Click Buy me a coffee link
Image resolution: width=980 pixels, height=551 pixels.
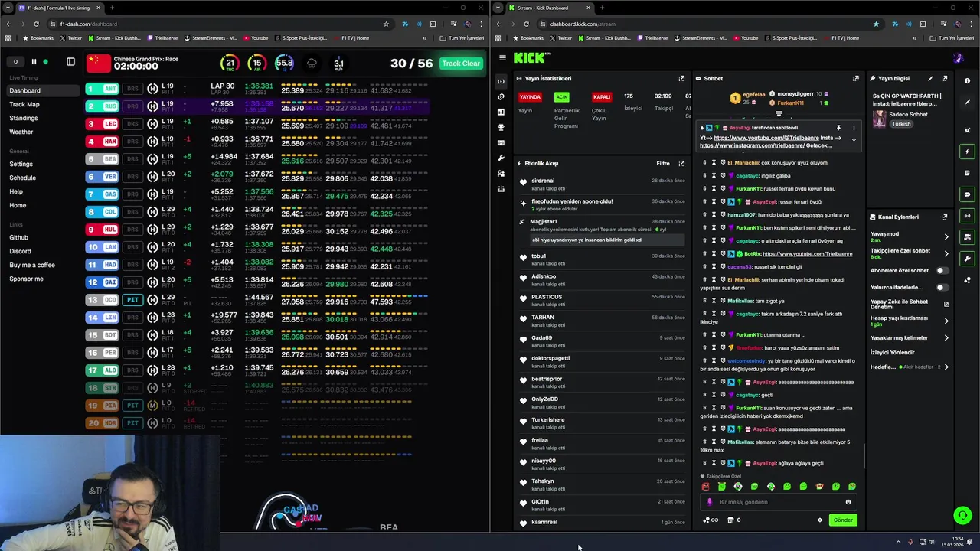(32, 265)
